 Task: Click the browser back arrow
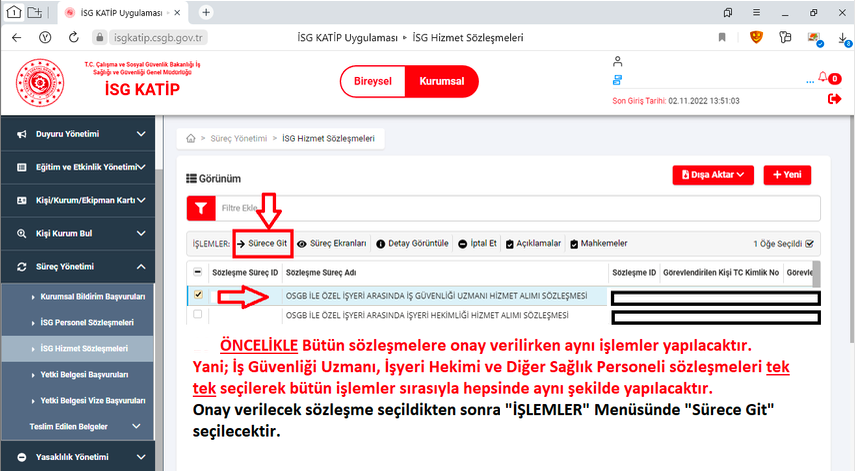[16, 38]
